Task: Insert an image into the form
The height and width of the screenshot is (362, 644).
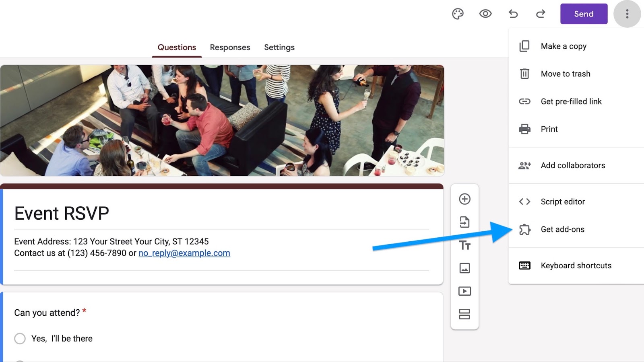Action: point(464,268)
